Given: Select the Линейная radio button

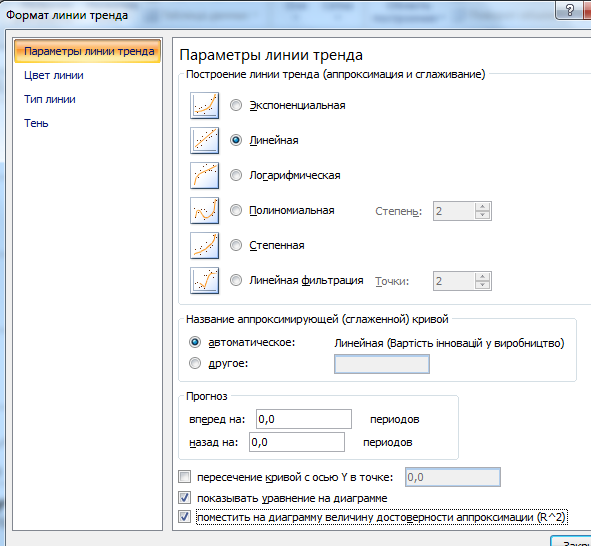Looking at the screenshot, I should 236,140.
